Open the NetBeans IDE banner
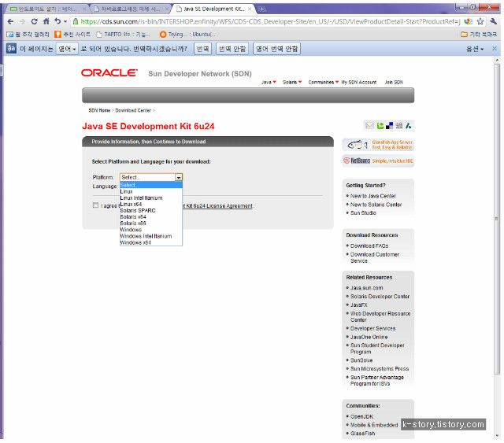 (x=378, y=161)
